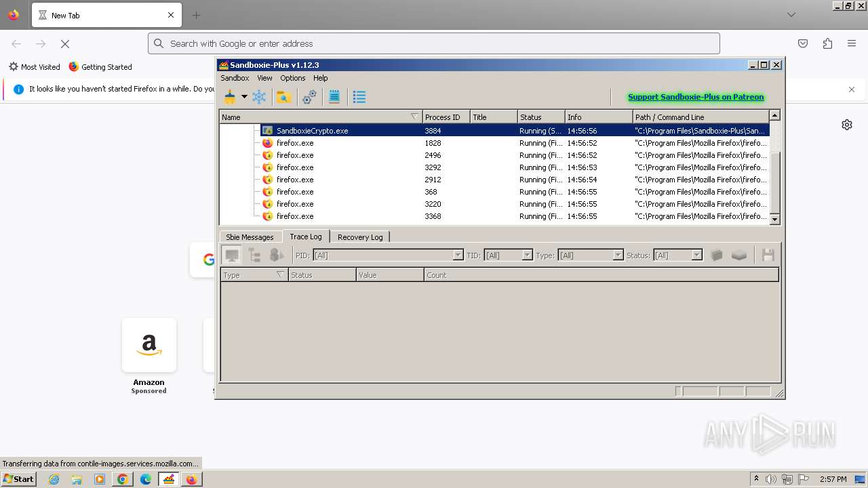Click the Info column header
This screenshot has height=488, width=868.
(x=599, y=117)
